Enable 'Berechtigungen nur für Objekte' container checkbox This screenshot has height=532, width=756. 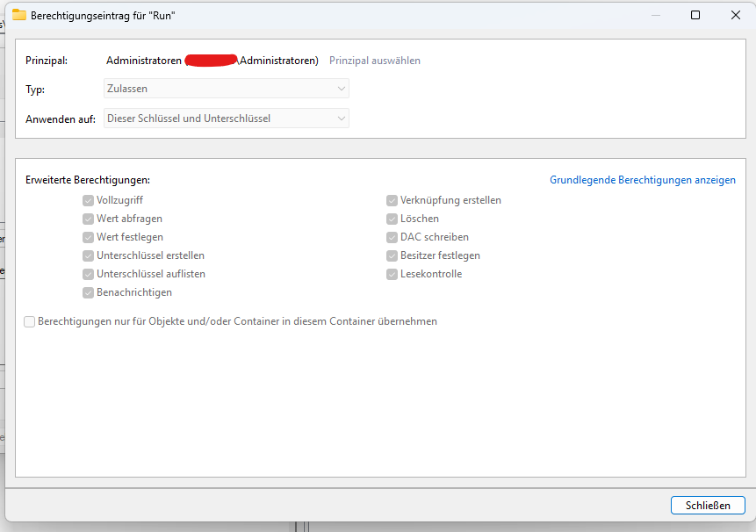click(x=29, y=321)
